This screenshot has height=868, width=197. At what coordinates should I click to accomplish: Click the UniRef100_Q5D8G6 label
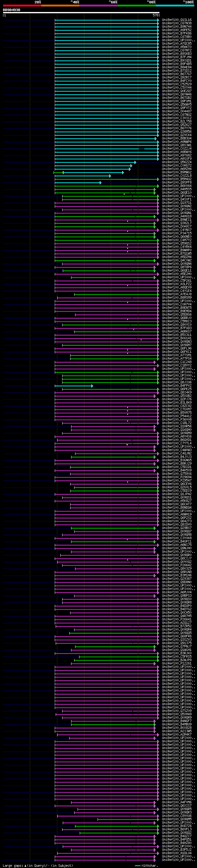tap(177, 315)
